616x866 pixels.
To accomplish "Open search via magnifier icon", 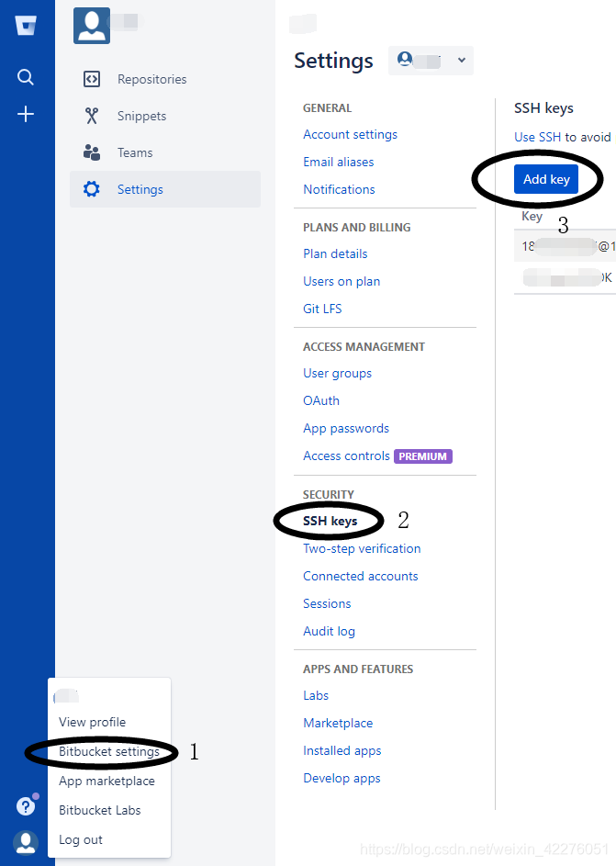I will pos(26,77).
